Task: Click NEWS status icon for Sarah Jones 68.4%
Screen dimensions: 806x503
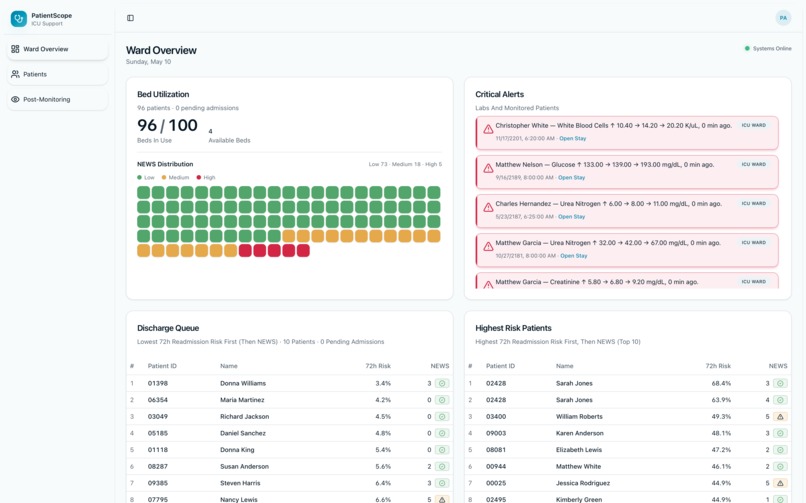Action: (780, 383)
